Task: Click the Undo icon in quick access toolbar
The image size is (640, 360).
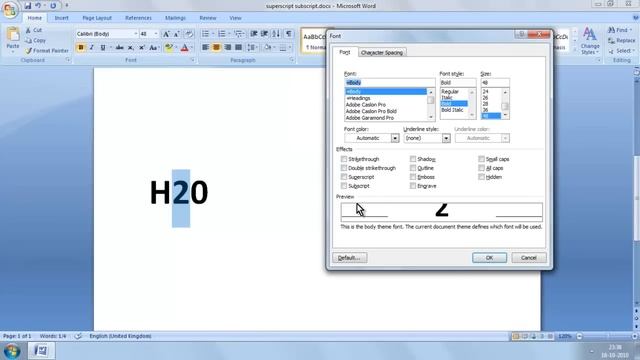Action: pos(38,6)
